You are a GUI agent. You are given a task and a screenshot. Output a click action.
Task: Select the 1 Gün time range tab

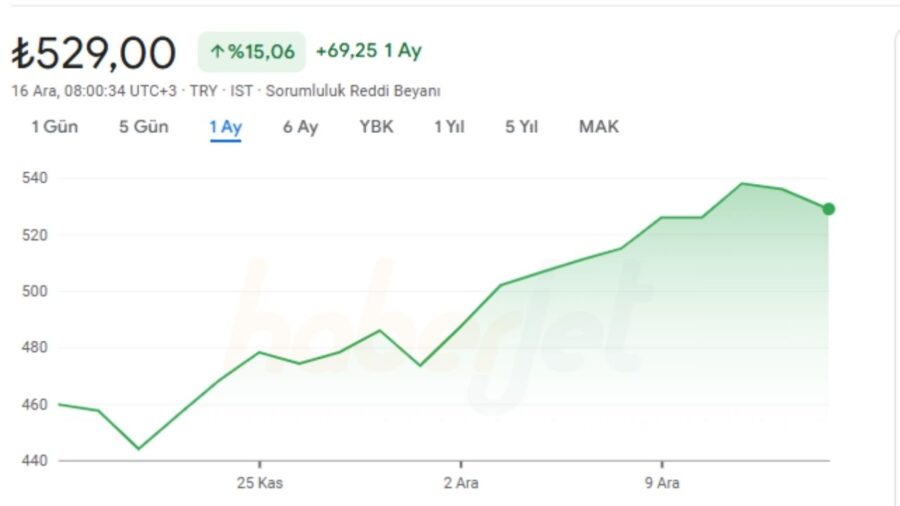(x=55, y=127)
